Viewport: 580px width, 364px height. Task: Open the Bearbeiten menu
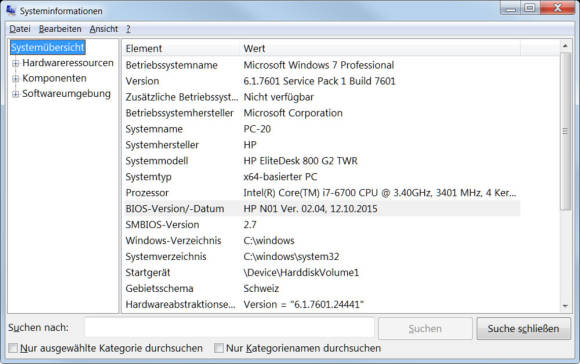60,29
